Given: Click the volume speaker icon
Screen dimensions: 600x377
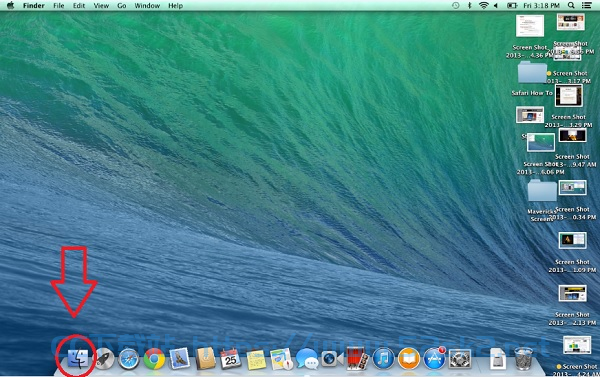Looking at the screenshot, I should 496,5.
